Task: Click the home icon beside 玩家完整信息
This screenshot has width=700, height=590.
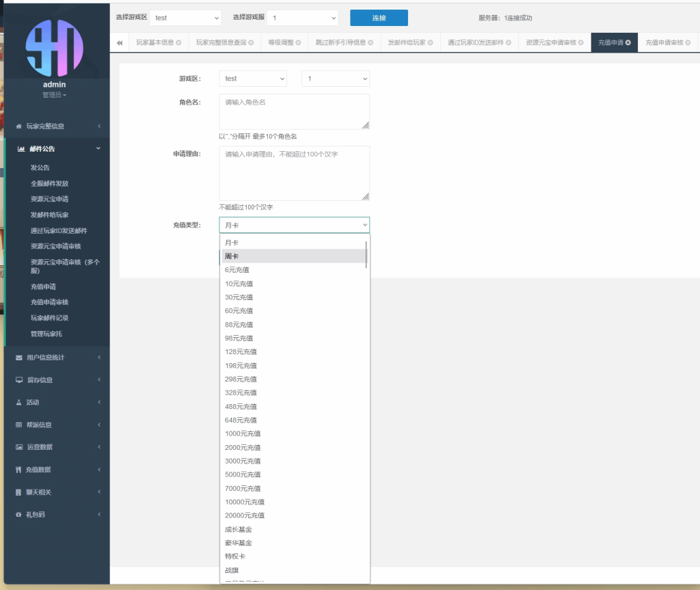Action: pos(19,126)
